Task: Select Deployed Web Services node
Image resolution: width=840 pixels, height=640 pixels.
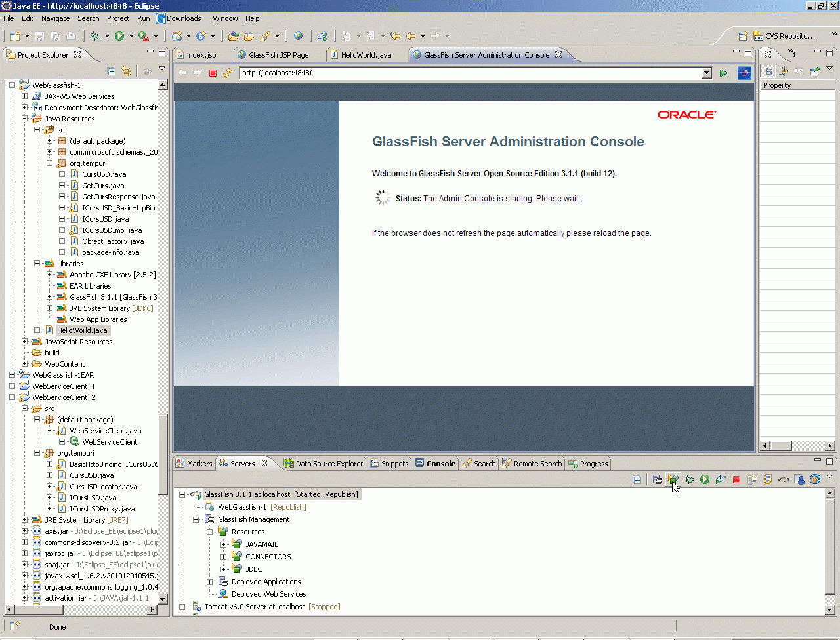Action: tap(268, 594)
